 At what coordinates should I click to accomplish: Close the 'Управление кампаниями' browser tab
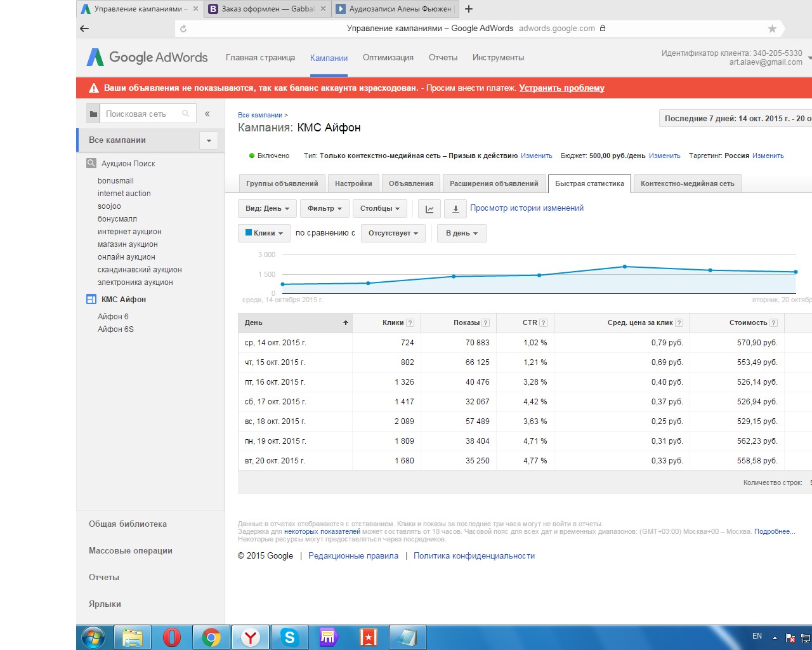[195, 9]
